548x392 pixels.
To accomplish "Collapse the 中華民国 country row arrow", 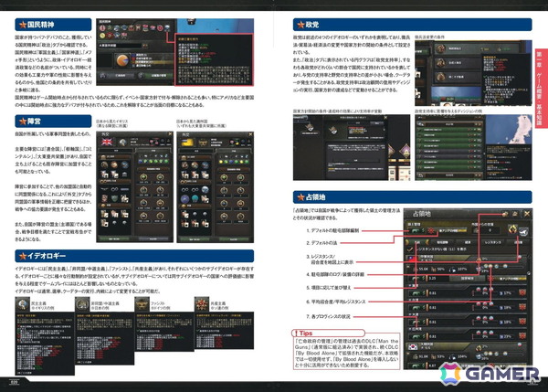I will (x=408, y=266).
